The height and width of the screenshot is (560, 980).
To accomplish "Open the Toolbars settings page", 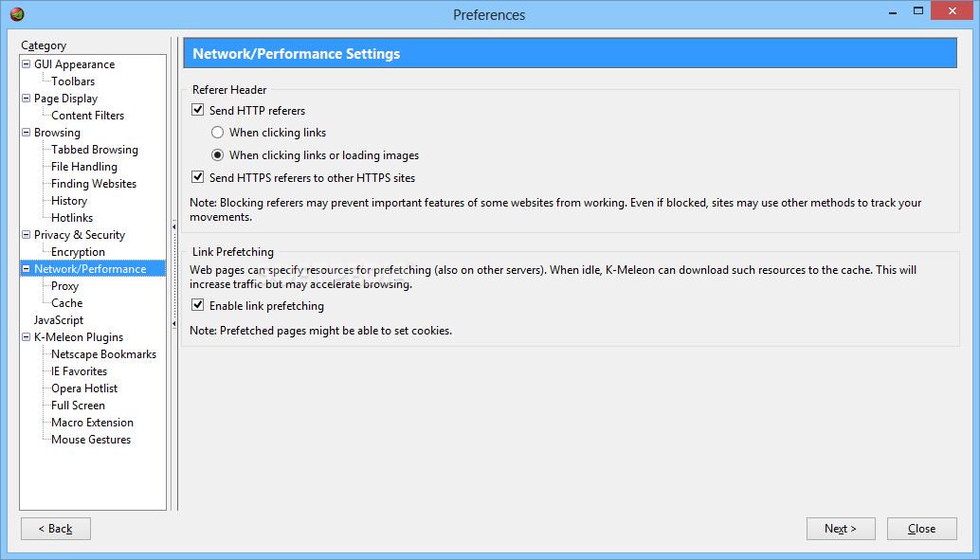I will click(73, 81).
